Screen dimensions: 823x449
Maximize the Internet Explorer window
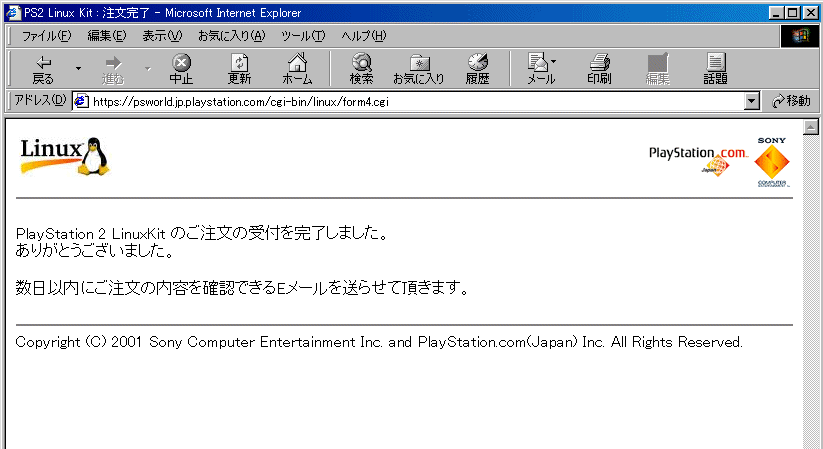[793, 13]
